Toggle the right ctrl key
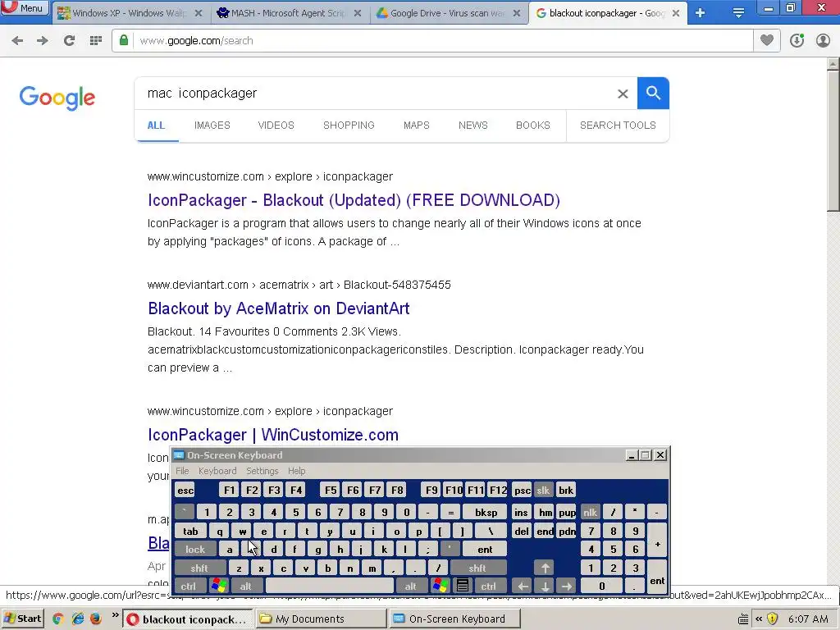Viewport: 840px width, 630px height. (488, 586)
